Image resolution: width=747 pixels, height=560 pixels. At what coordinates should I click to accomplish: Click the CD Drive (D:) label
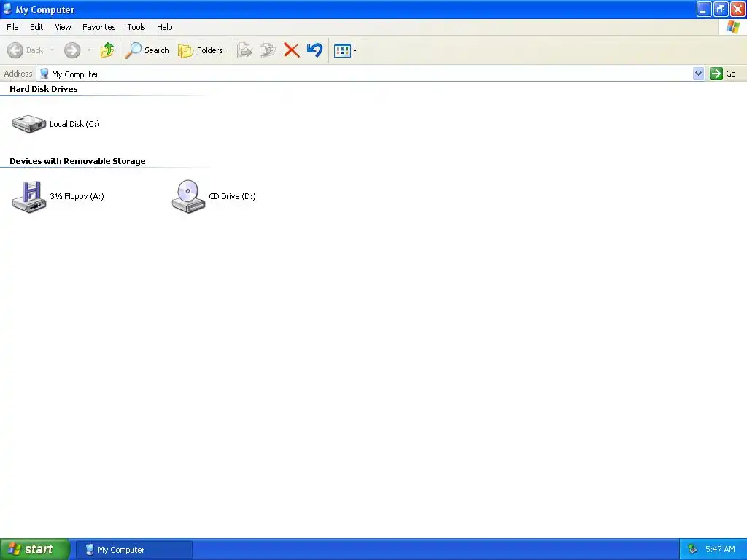(x=232, y=196)
